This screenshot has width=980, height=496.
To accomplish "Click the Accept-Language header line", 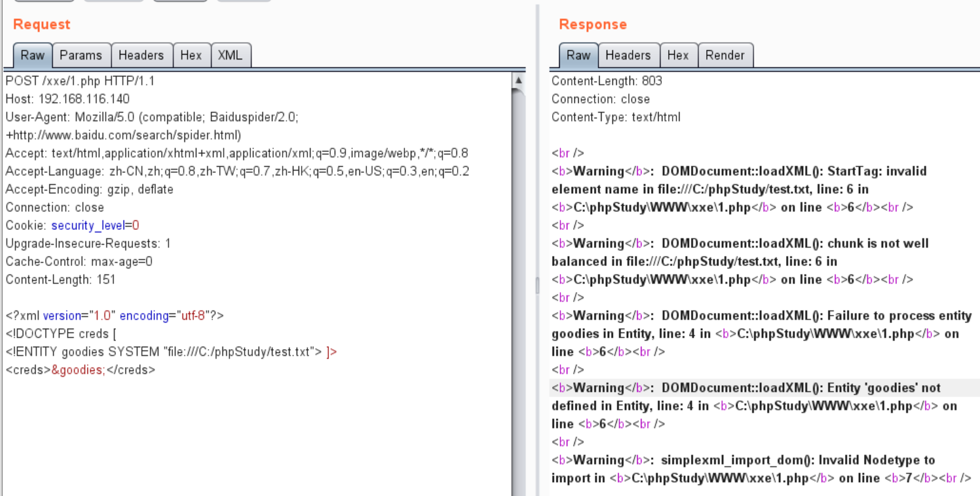I will tap(237, 171).
